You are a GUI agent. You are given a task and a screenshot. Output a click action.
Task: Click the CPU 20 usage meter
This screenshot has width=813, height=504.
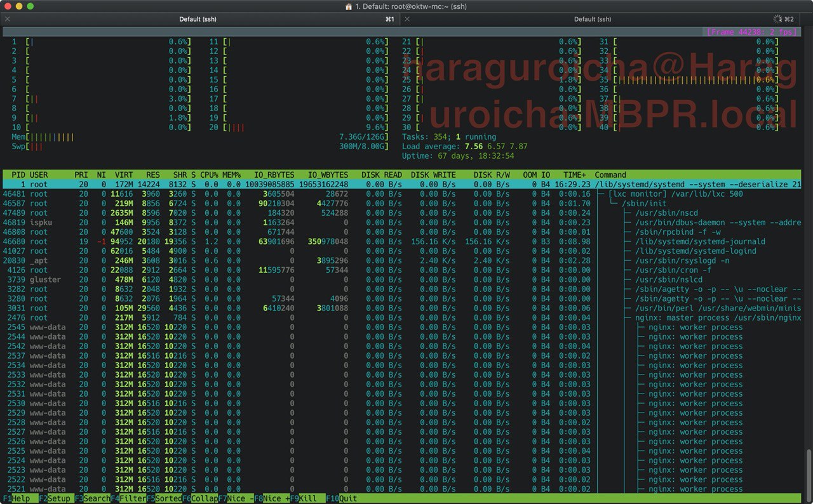tap(299, 128)
